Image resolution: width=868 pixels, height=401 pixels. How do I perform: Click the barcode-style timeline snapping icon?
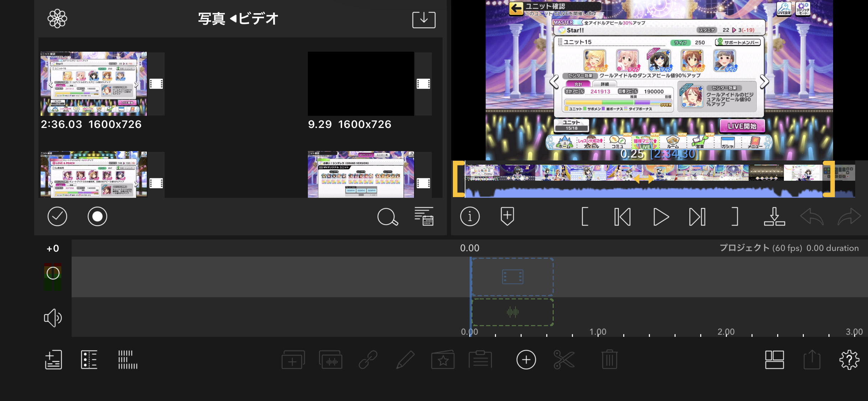128,360
